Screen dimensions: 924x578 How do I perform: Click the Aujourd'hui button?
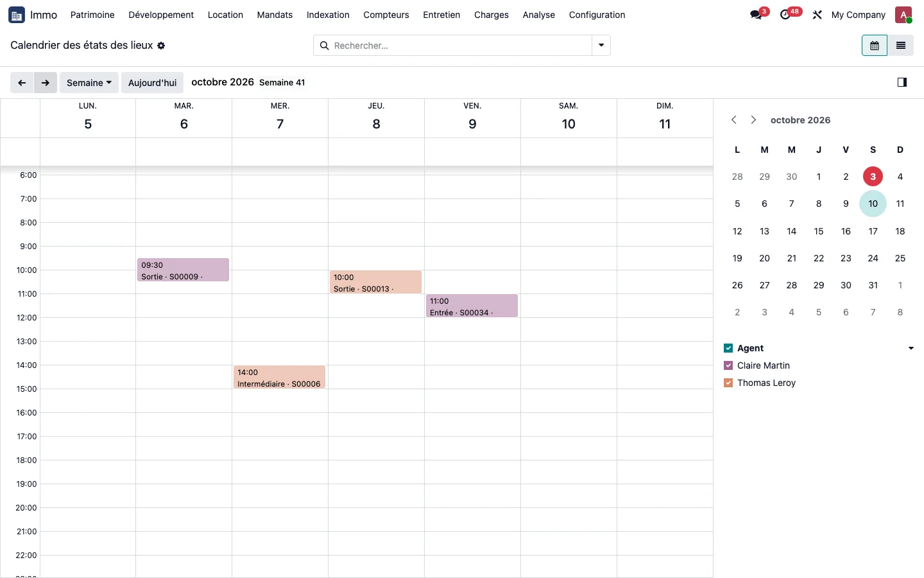152,83
